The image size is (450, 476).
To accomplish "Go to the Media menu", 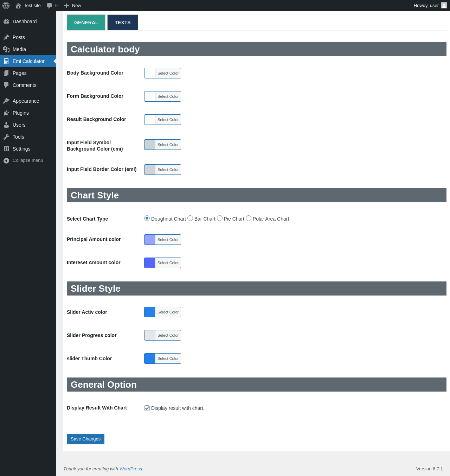I will tap(28, 49).
